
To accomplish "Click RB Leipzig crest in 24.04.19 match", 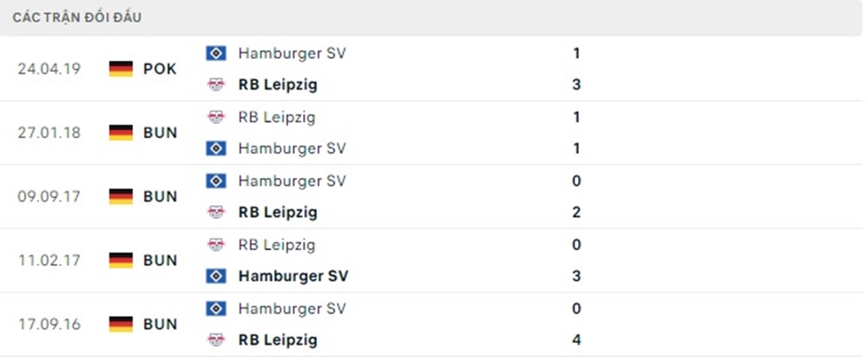I will (215, 85).
